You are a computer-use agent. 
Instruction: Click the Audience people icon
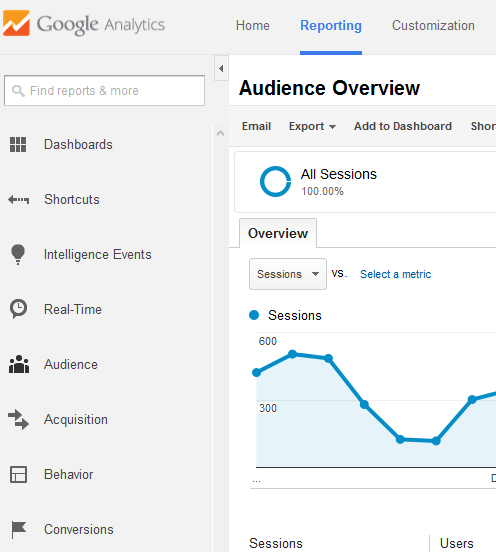pos(19,364)
